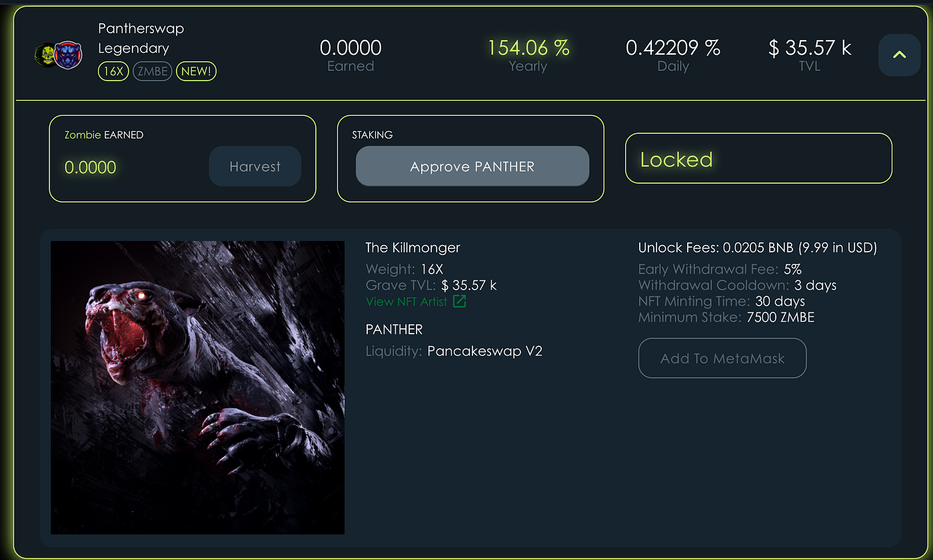Click the STAKING label
The height and width of the screenshot is (560, 933).
[373, 135]
